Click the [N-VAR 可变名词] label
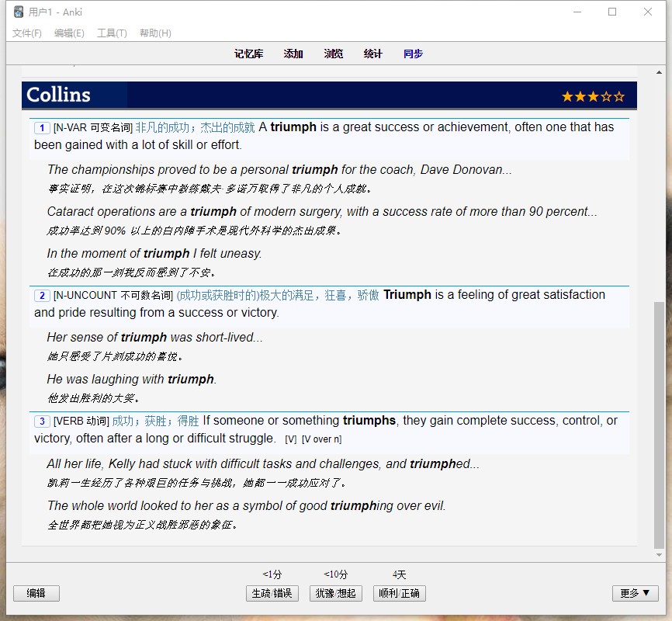This screenshot has width=672, height=621. point(92,128)
